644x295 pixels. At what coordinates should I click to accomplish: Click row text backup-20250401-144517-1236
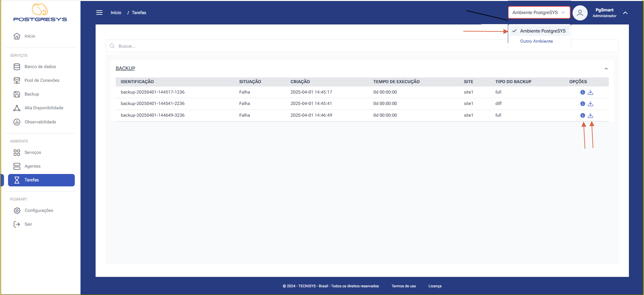point(153,92)
